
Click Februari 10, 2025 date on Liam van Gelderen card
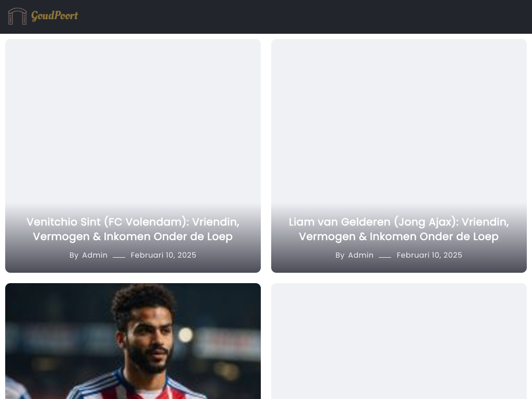click(x=430, y=255)
